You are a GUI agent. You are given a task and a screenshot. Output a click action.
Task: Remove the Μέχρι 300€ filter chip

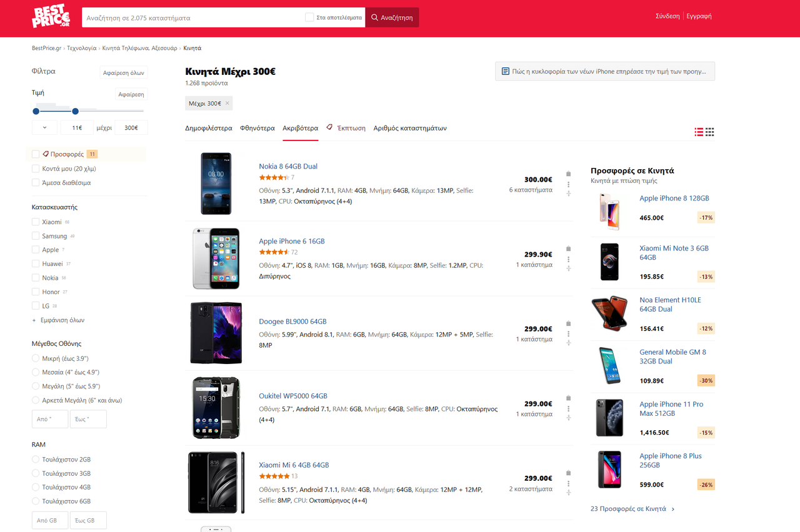pos(227,103)
